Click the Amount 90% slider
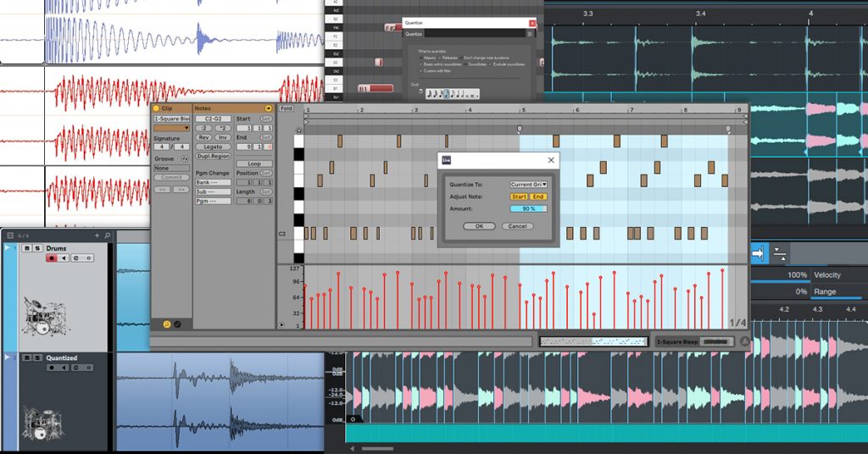Image resolution: width=868 pixels, height=454 pixels. (x=528, y=209)
